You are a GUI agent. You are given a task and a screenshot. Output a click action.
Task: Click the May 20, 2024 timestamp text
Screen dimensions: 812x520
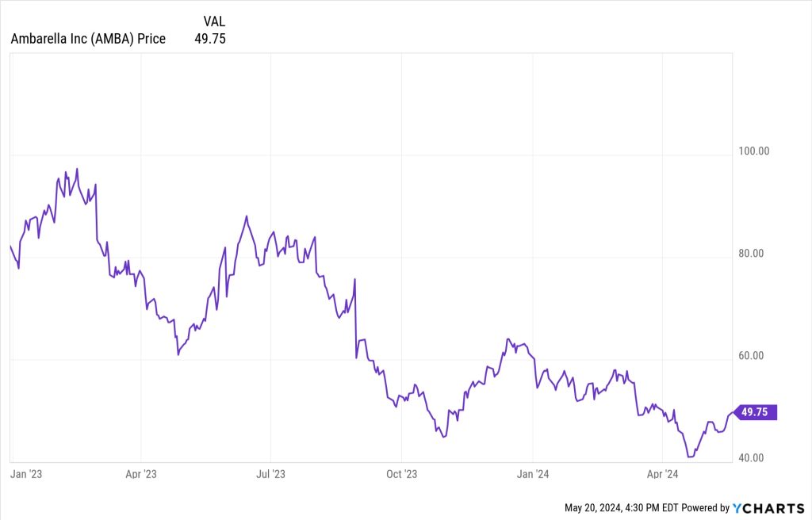click(x=622, y=507)
